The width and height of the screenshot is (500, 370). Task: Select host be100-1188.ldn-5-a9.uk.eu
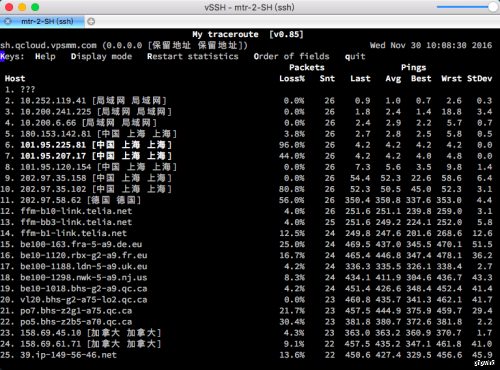84,266
